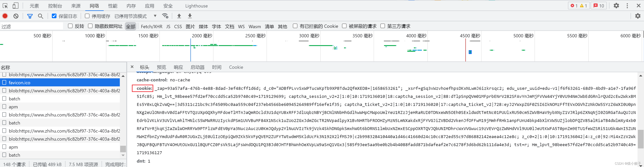The width and height of the screenshot is (644, 167).
Task: Filter requests by CSS type
Action: click(178, 26)
